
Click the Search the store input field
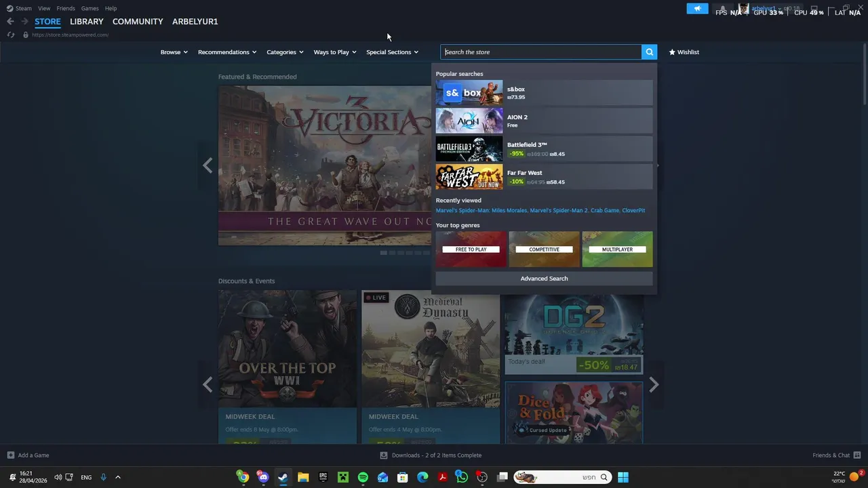click(541, 52)
